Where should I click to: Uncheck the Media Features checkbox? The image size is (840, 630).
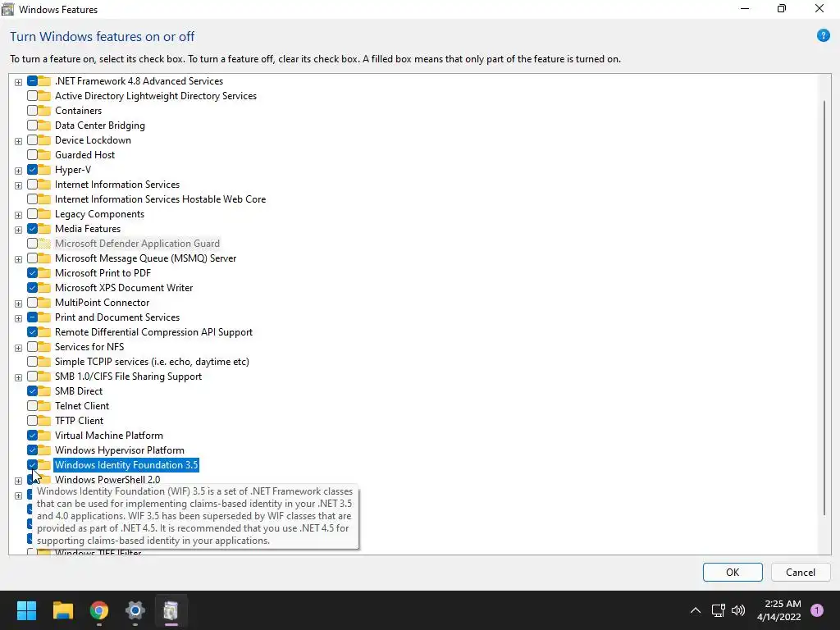(x=32, y=229)
